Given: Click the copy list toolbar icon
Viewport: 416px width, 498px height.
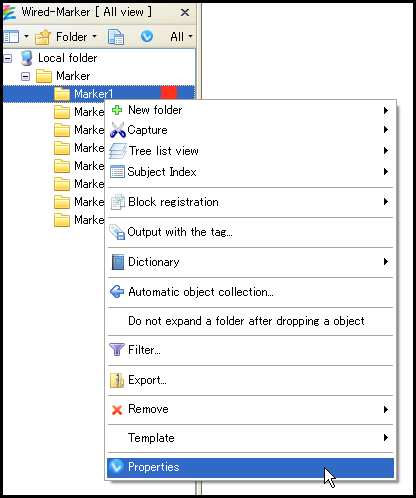Looking at the screenshot, I should point(116,37).
